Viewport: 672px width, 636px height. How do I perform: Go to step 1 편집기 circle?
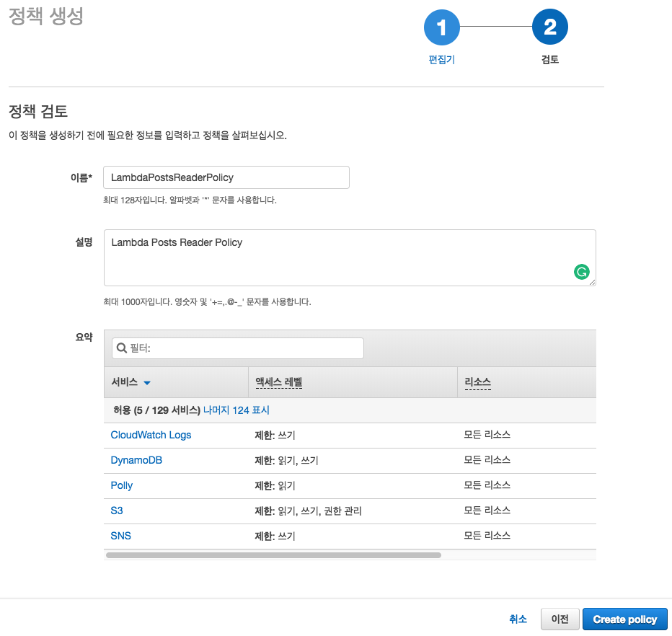tap(441, 27)
